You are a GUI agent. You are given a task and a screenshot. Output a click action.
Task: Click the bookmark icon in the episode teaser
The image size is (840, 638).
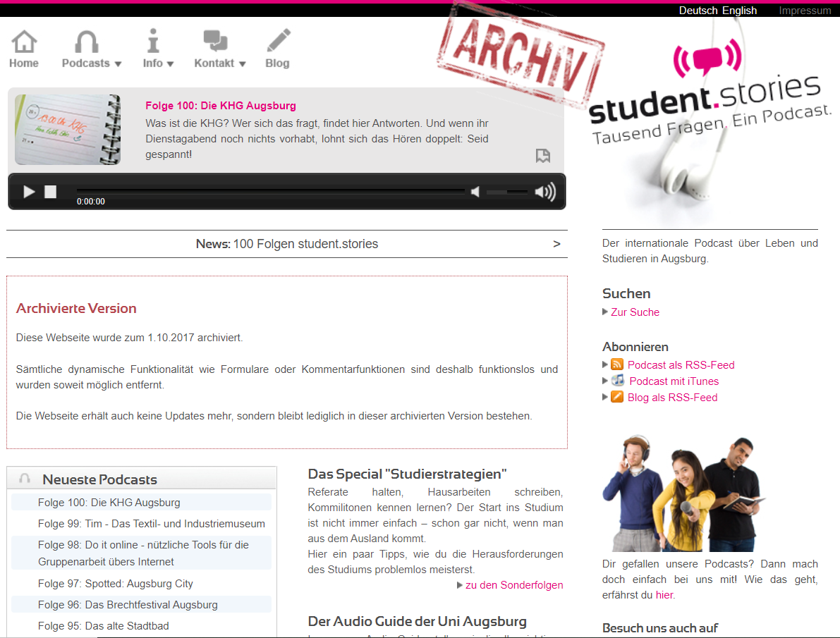(542, 156)
